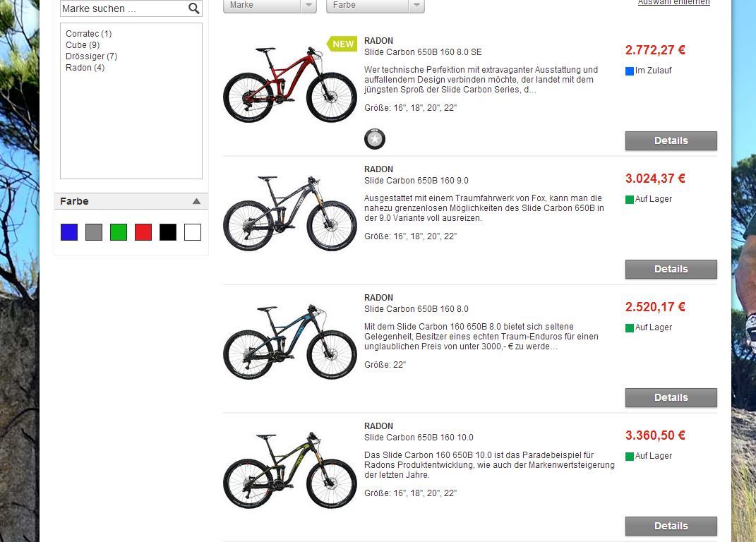Click the award star badge icon

point(375,140)
